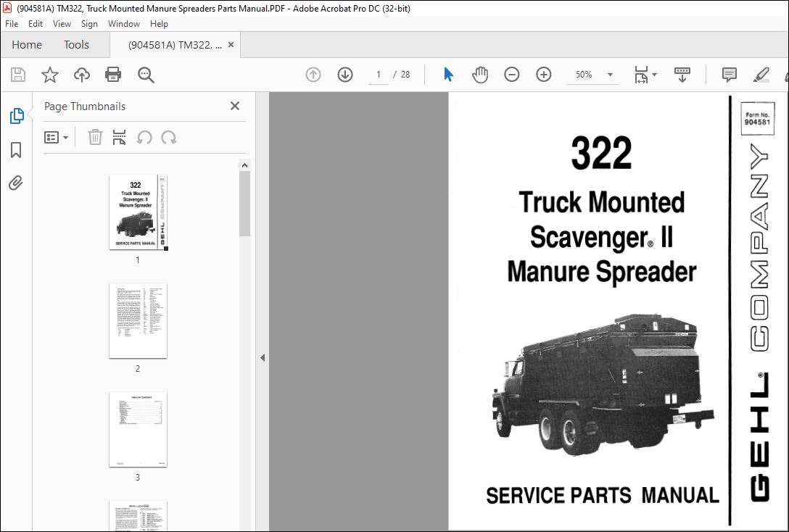
Task: Click thumbnail scrollbar up arrow
Action: tap(244, 165)
